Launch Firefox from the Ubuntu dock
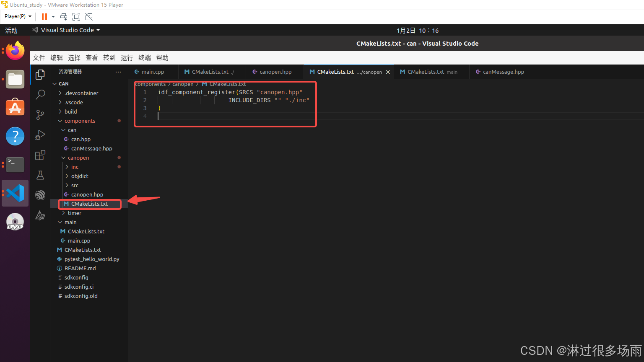The height and width of the screenshot is (362, 644). point(15,51)
